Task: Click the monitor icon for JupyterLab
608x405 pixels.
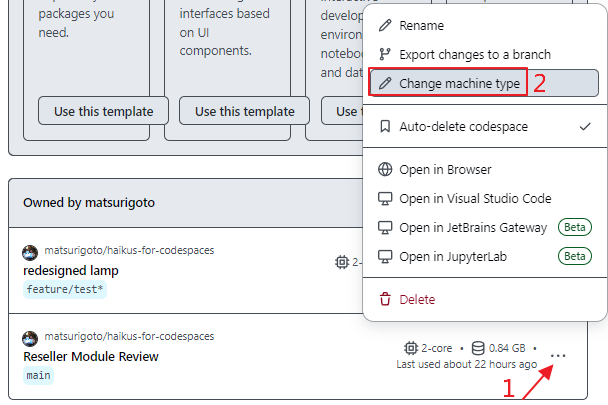Action: tap(385, 256)
